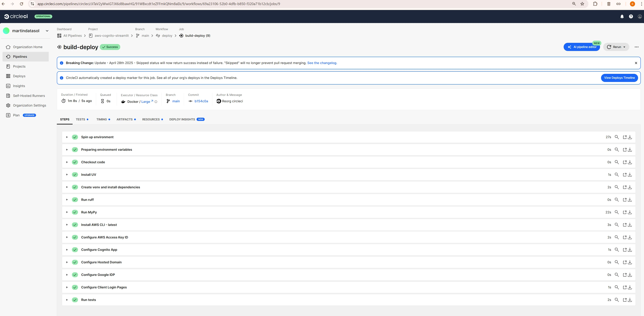Open commit b154c0a link

tap(201, 101)
